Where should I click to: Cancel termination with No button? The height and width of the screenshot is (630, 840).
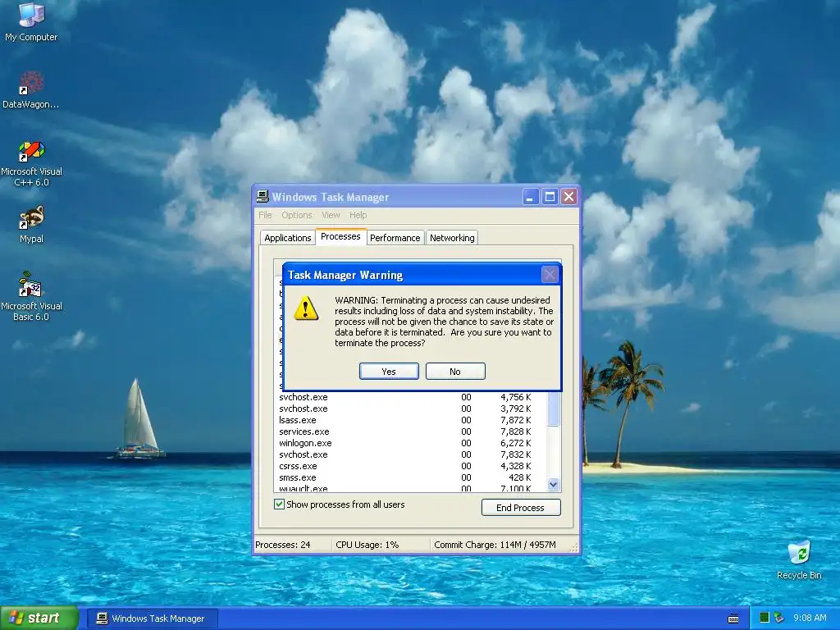coord(455,372)
